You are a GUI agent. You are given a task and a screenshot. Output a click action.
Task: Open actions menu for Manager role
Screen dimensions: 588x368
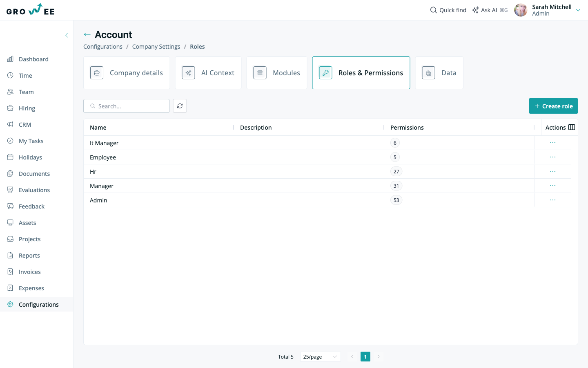pyautogui.click(x=553, y=186)
